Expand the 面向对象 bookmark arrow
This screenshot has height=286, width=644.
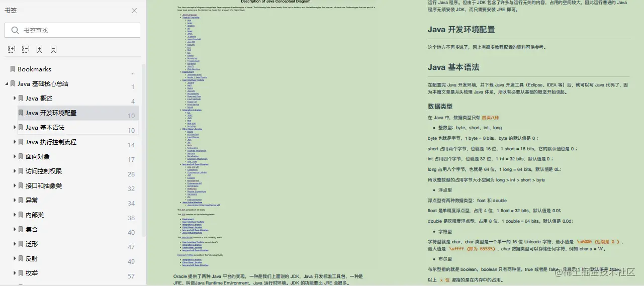15,157
